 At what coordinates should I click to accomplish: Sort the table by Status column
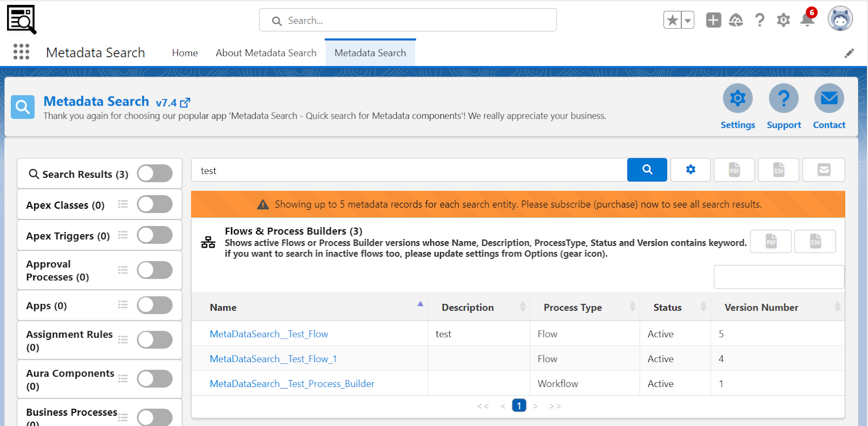(675, 307)
